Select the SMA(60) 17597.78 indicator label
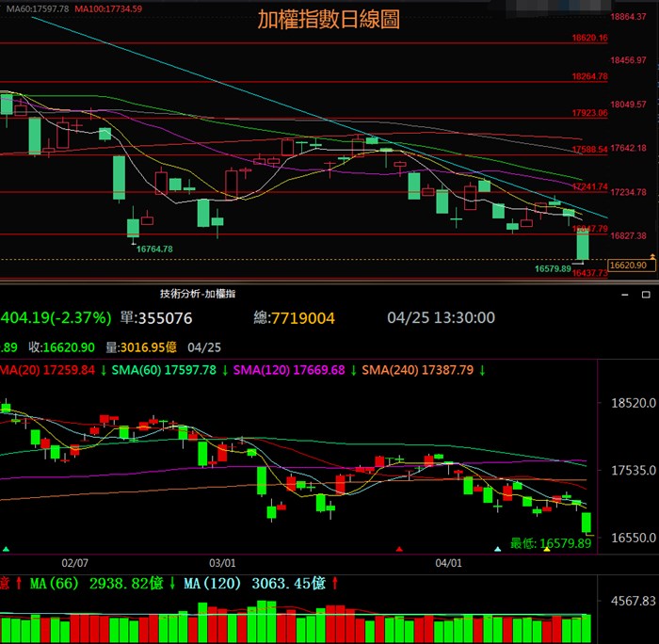This screenshot has width=659, height=644. click(164, 370)
